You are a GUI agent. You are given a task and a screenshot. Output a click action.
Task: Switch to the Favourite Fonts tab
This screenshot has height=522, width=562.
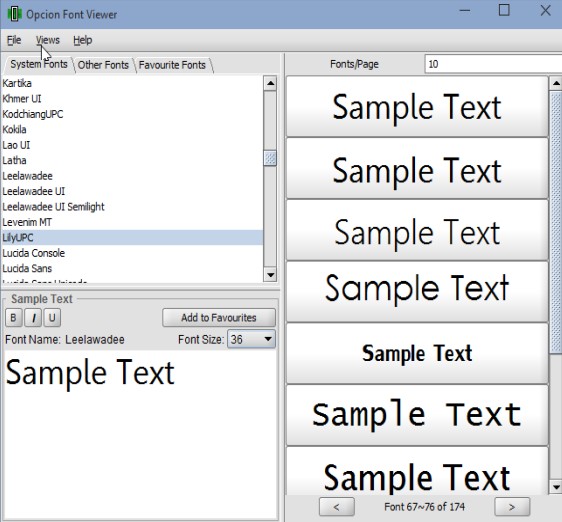(x=172, y=65)
